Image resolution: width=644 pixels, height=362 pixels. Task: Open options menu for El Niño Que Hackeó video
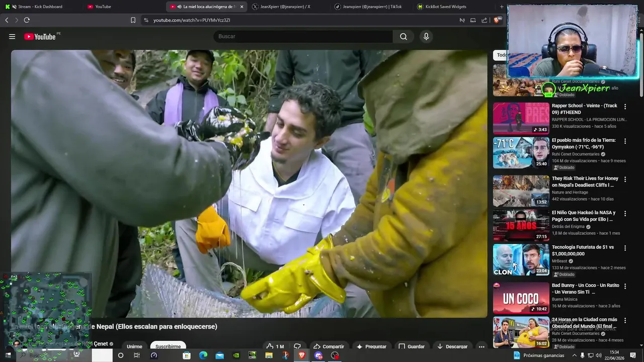625,213
